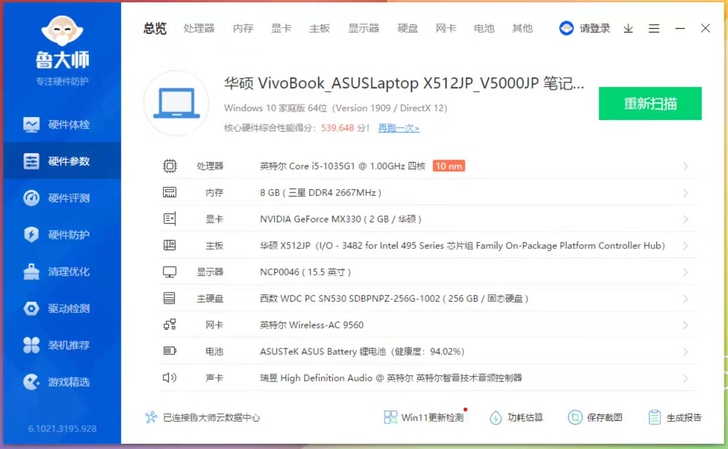Switch to 显卡 tab
Viewport: 728px width, 449px height.
[281, 28]
